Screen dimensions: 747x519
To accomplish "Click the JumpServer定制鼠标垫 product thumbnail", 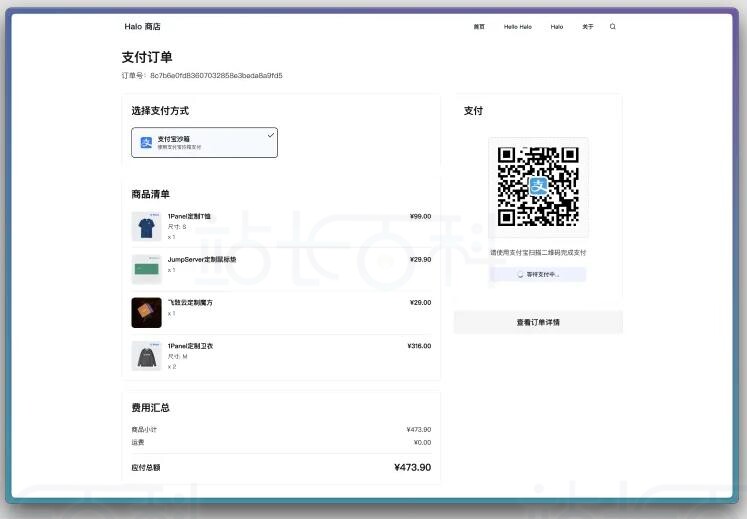I will pos(146,269).
